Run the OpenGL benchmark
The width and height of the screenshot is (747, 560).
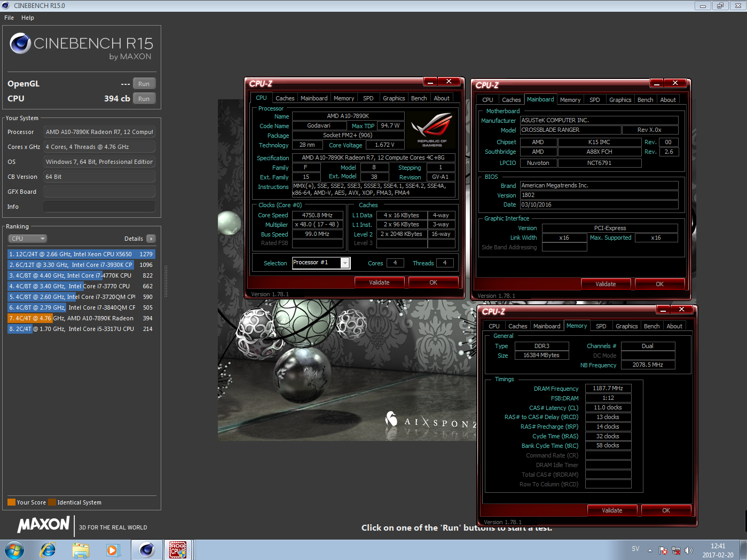[144, 84]
